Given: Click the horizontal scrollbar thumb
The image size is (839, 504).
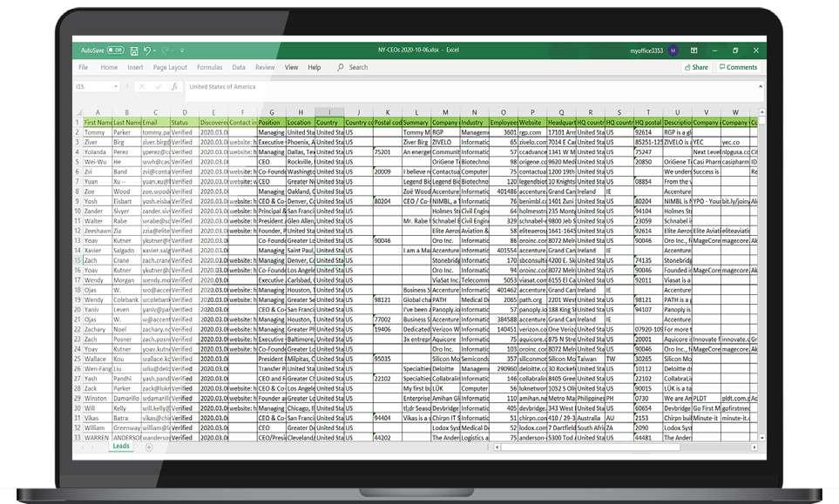Looking at the screenshot, I should (590, 447).
